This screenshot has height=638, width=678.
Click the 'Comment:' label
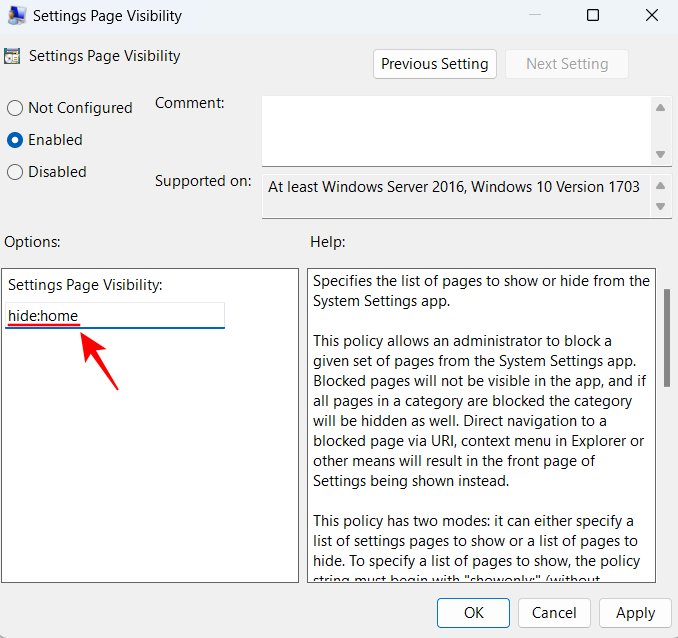coord(190,103)
